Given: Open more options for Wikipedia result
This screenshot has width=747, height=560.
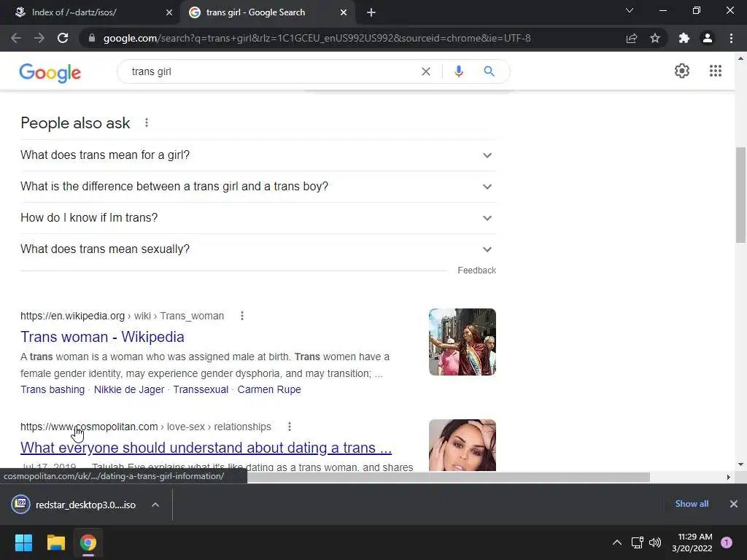Looking at the screenshot, I should click(x=242, y=316).
